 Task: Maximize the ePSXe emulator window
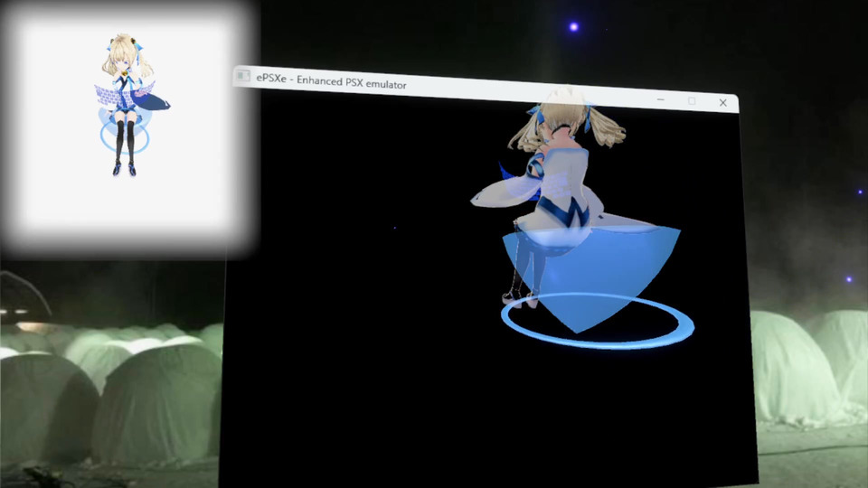click(692, 101)
